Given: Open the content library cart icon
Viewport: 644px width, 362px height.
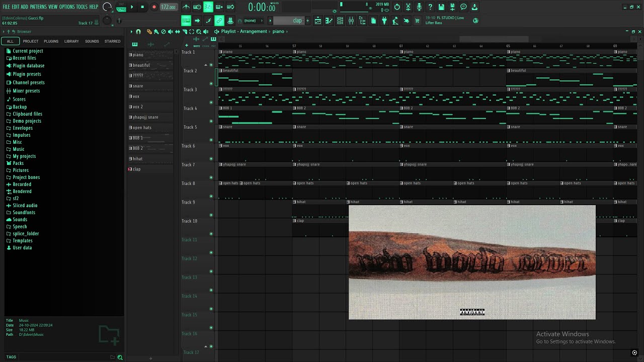Looking at the screenshot, I should [x=417, y=21].
